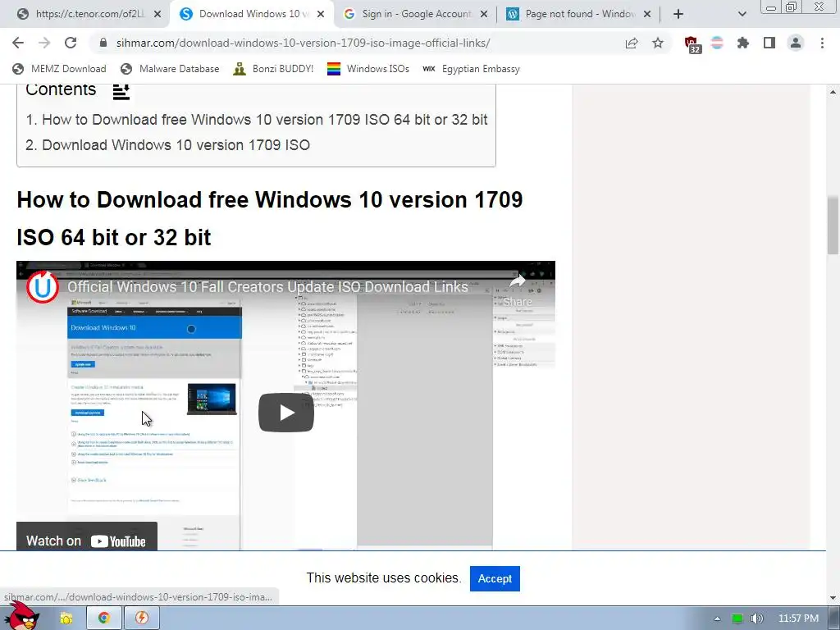840x630 pixels.
Task: Go forward to the next page
Action: pos(44,43)
